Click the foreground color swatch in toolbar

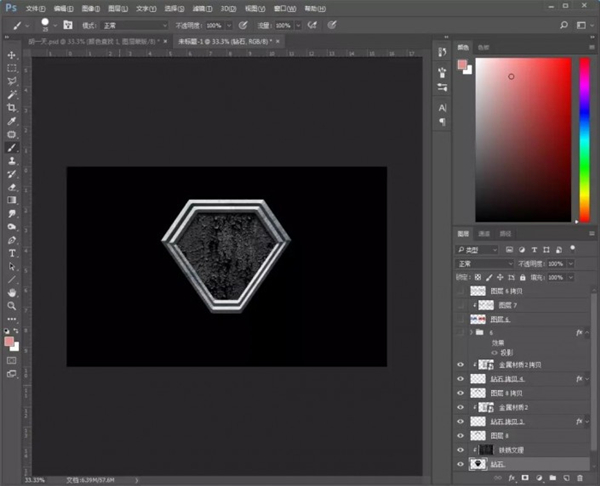tap(9, 341)
